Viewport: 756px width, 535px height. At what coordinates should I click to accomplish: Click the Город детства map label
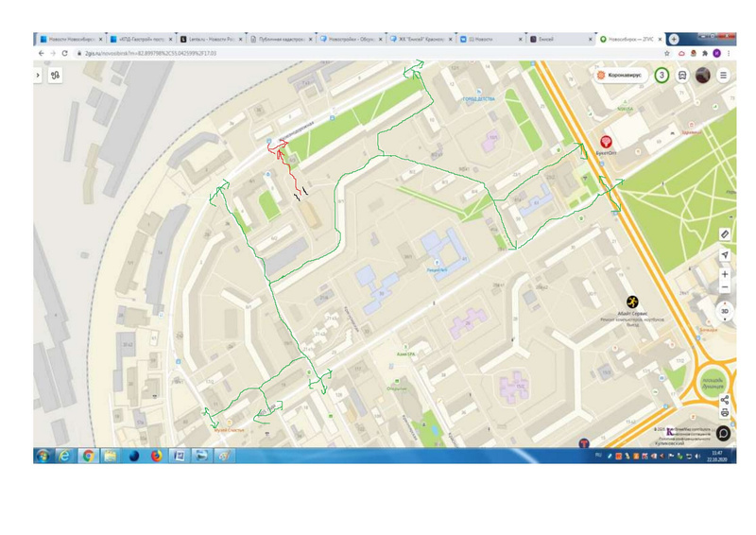[x=479, y=99]
